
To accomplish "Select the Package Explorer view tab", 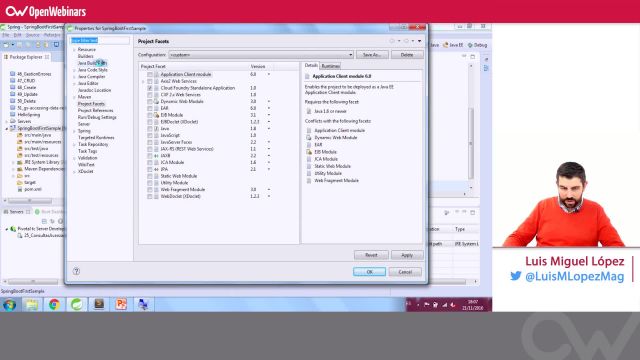I will coord(26,57).
